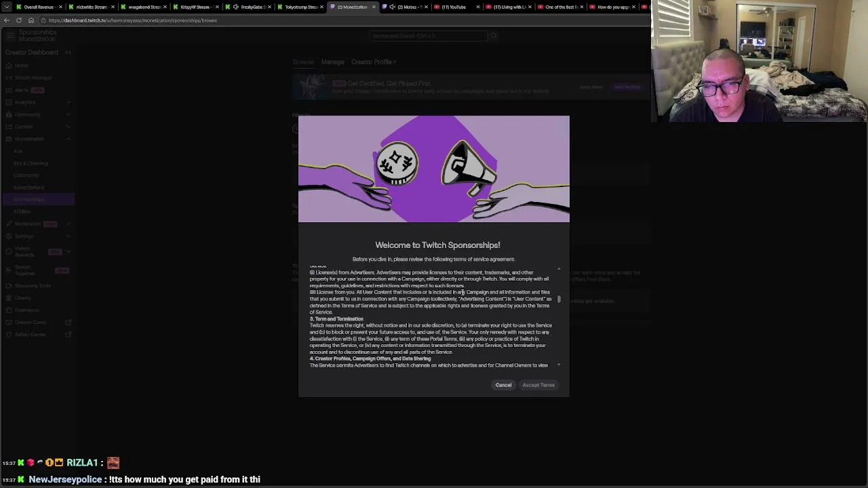Click the sponsorship handshake banner image

(x=434, y=169)
